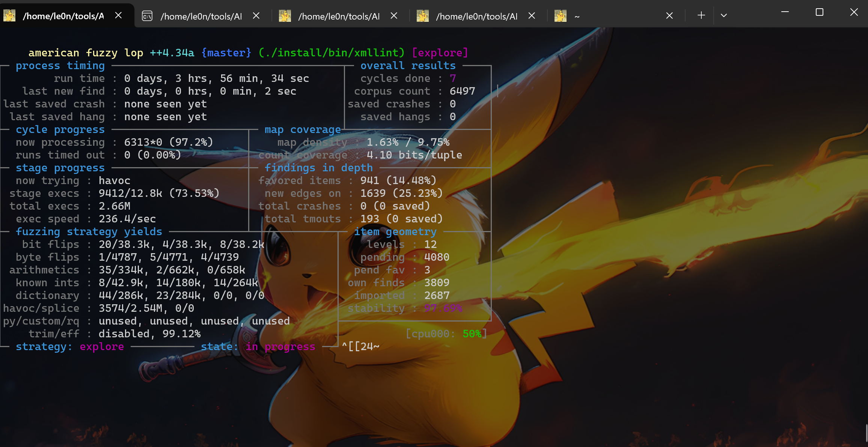
Task: Click trim/eff value 'disabled, 99.12%'
Action: tap(150, 334)
